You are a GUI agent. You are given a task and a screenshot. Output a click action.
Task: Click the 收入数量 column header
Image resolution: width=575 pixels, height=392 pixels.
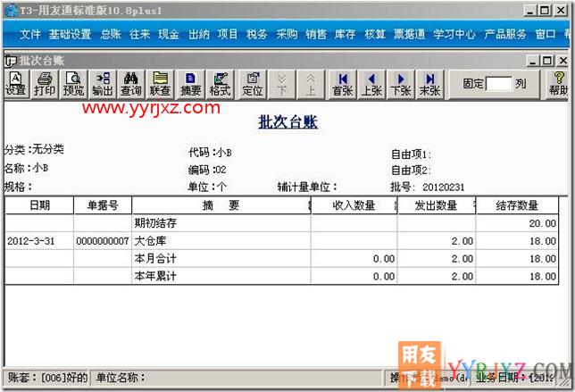click(354, 205)
